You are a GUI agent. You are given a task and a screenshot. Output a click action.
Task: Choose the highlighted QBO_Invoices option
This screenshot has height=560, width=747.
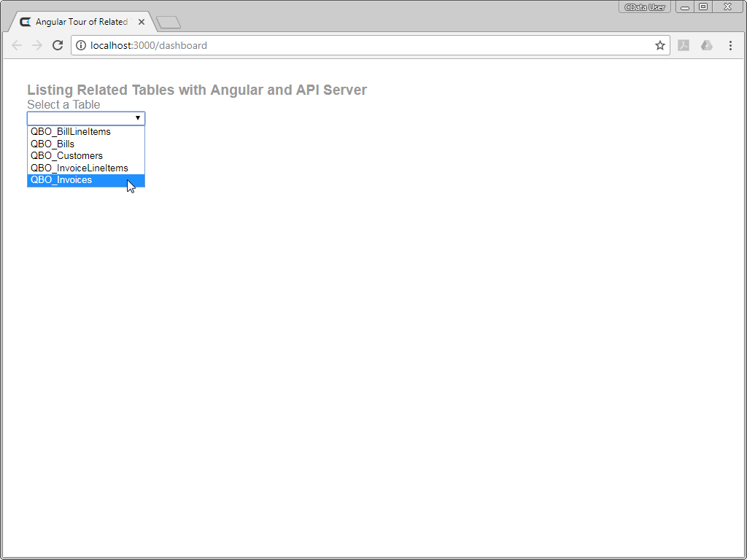point(61,180)
